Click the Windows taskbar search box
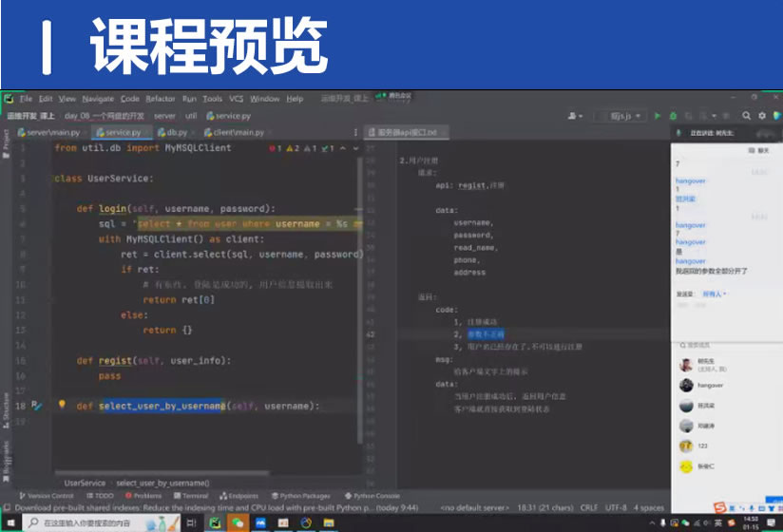This screenshot has width=783, height=532. pos(102,523)
